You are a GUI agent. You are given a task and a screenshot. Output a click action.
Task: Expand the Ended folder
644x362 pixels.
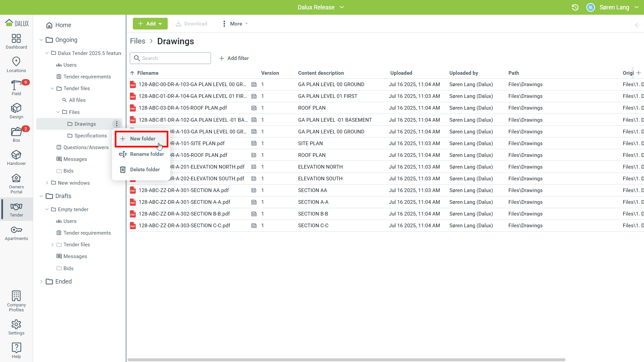(x=41, y=282)
